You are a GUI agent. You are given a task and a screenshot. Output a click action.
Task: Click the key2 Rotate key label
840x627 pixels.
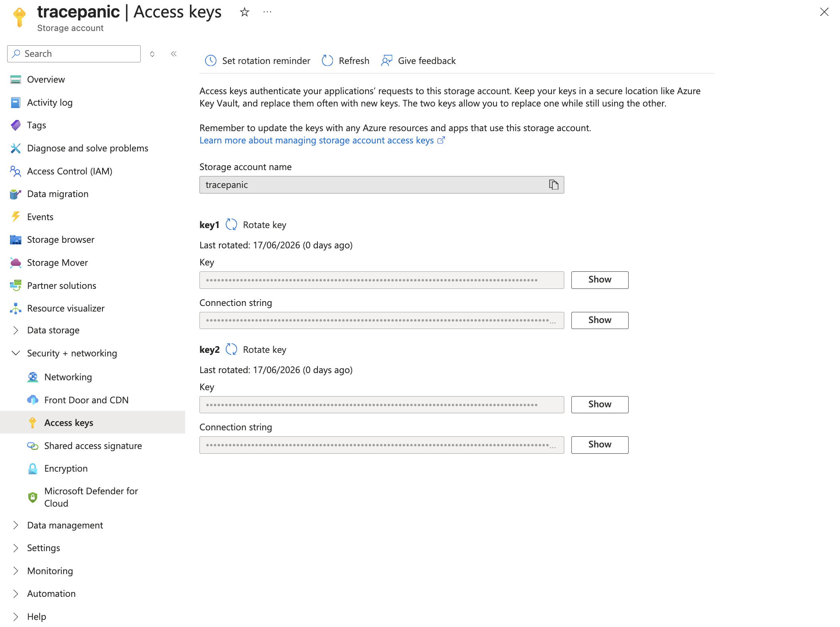[x=265, y=350]
